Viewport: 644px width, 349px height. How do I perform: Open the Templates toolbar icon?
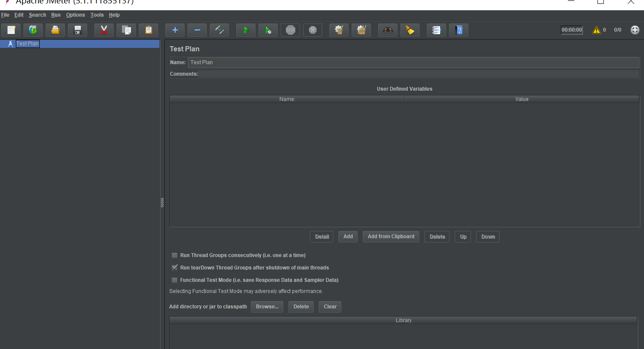[x=33, y=30]
